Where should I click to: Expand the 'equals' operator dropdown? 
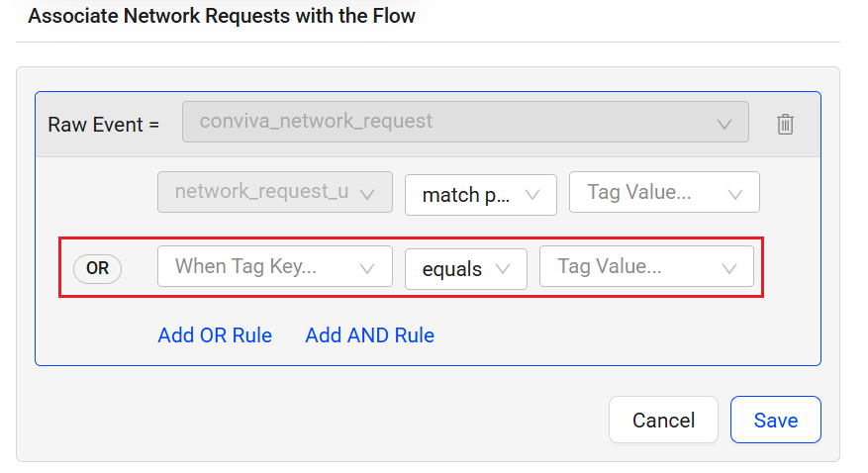[x=452, y=269]
